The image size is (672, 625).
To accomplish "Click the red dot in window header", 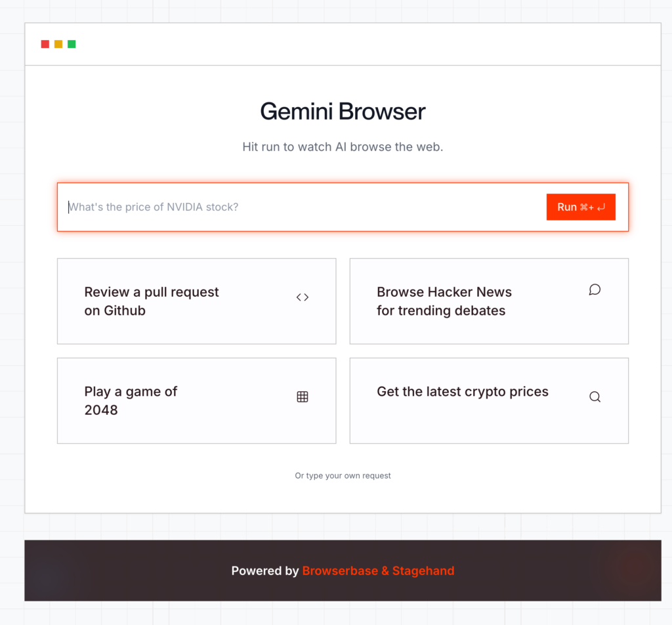I will pos(45,44).
